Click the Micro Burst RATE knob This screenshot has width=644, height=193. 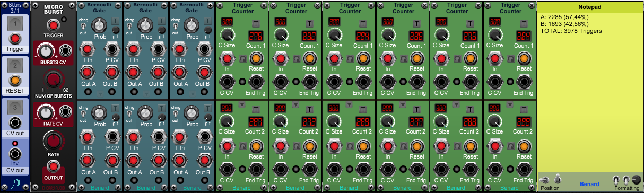(52, 141)
